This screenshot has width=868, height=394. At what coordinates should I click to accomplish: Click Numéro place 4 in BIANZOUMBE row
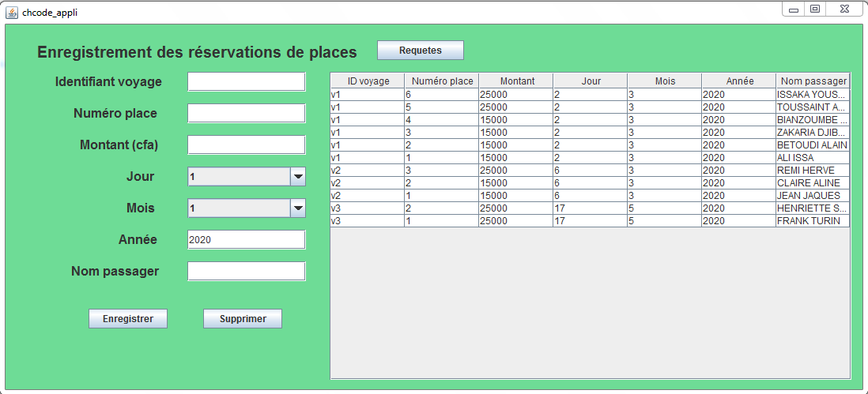[442, 120]
